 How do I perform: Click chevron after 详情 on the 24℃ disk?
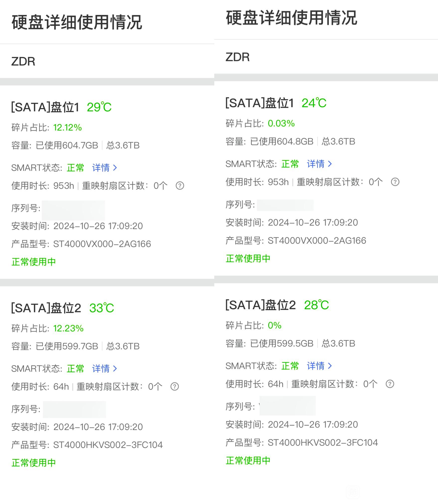330,164
